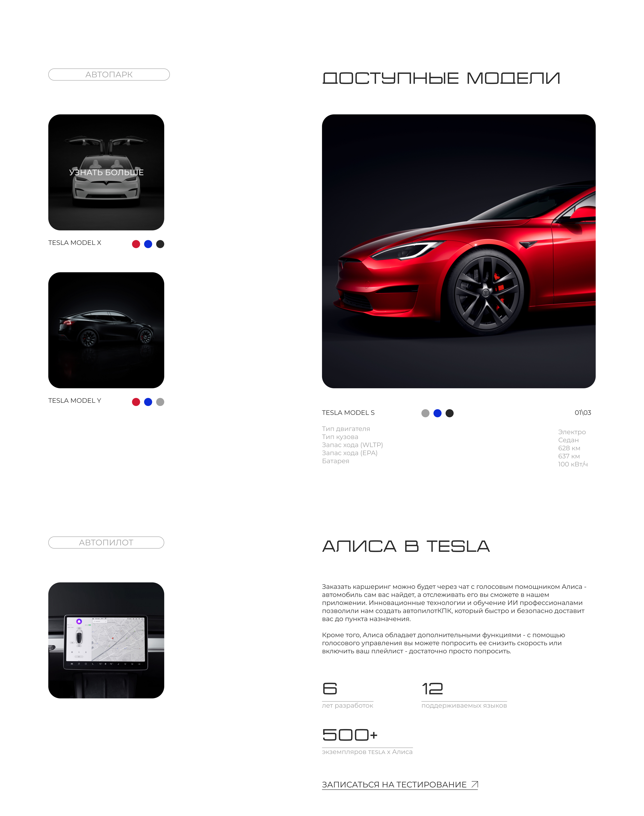This screenshot has width=644, height=816.
Task: Open the large red Tesla Model S image
Action: 458,251
